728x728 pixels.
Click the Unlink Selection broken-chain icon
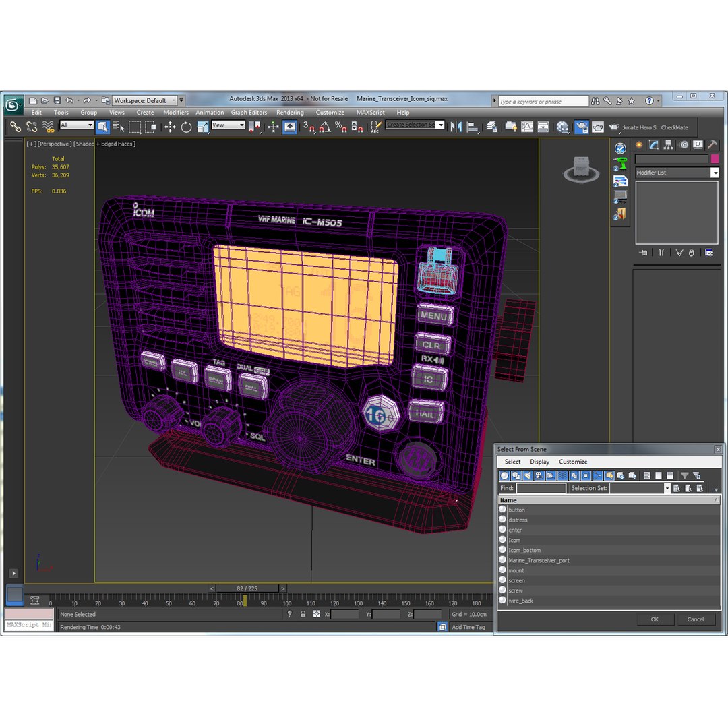pos(32,127)
